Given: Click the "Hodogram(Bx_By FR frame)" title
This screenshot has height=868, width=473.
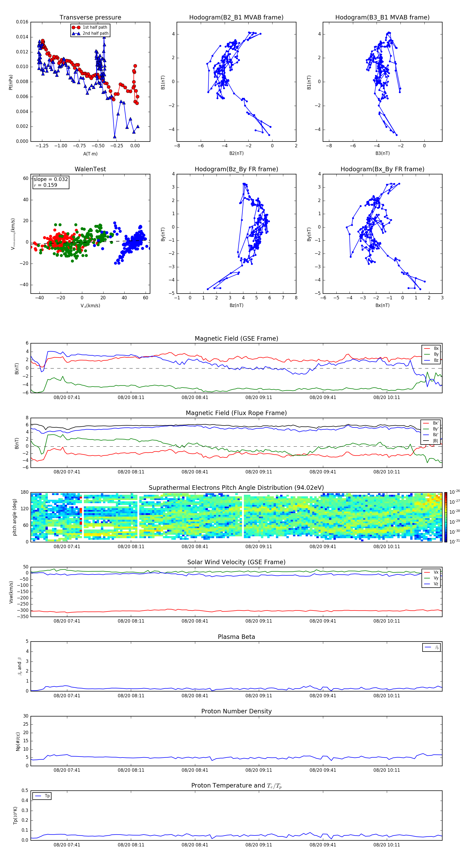Looking at the screenshot, I should tap(382, 169).
